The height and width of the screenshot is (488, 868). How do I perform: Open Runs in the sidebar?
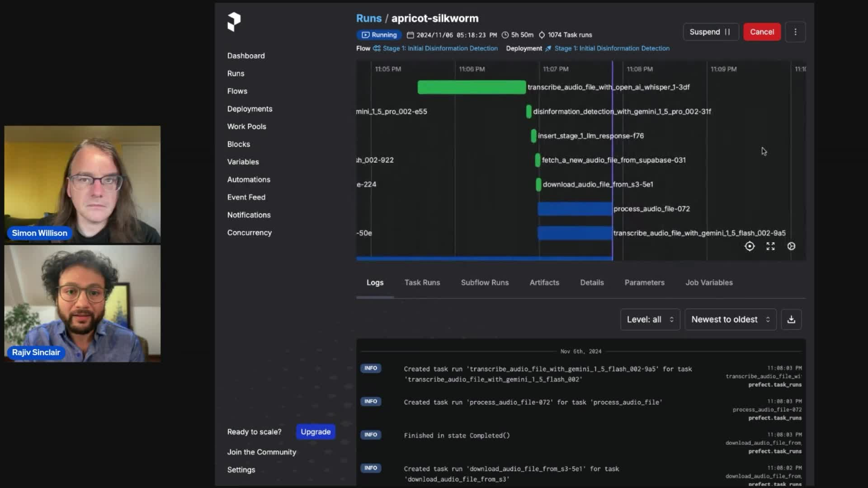tap(236, 73)
